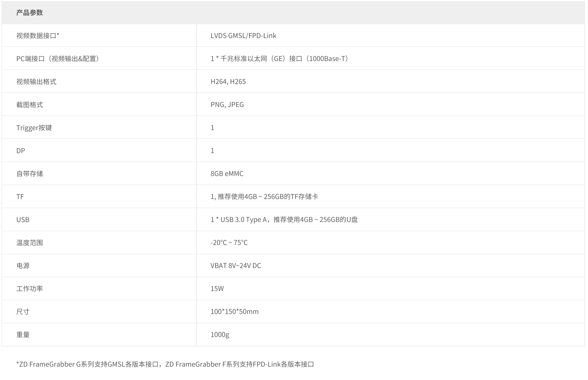The image size is (588, 380).
Task: Select the 电源 label cell
Action: (x=99, y=266)
